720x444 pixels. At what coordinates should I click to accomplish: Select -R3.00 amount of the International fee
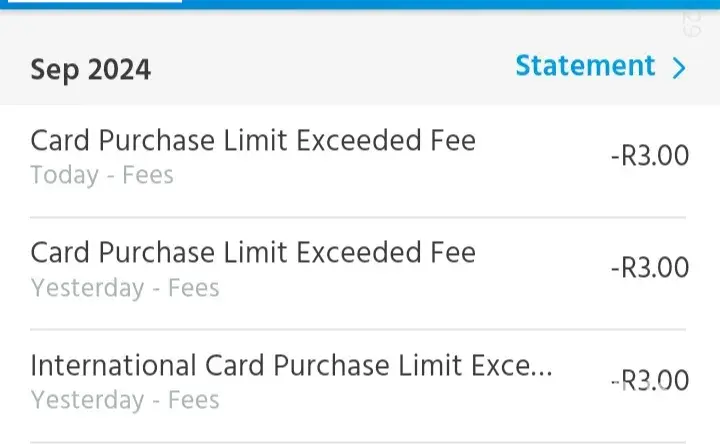click(649, 381)
